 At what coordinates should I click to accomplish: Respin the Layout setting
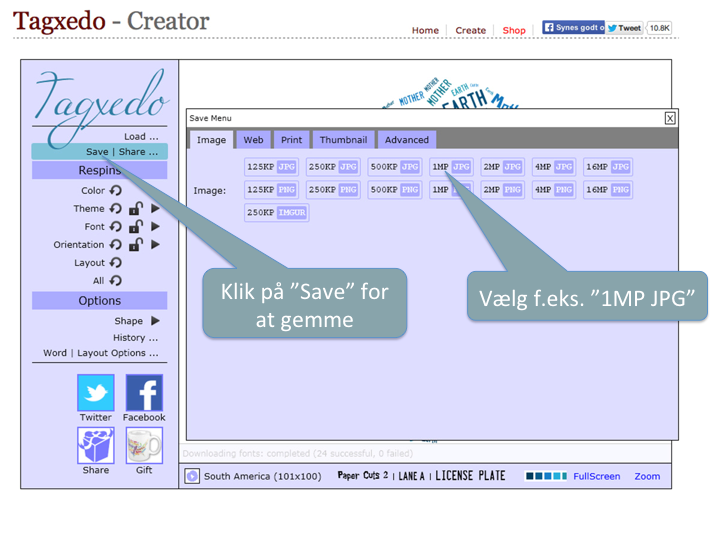(x=116, y=262)
